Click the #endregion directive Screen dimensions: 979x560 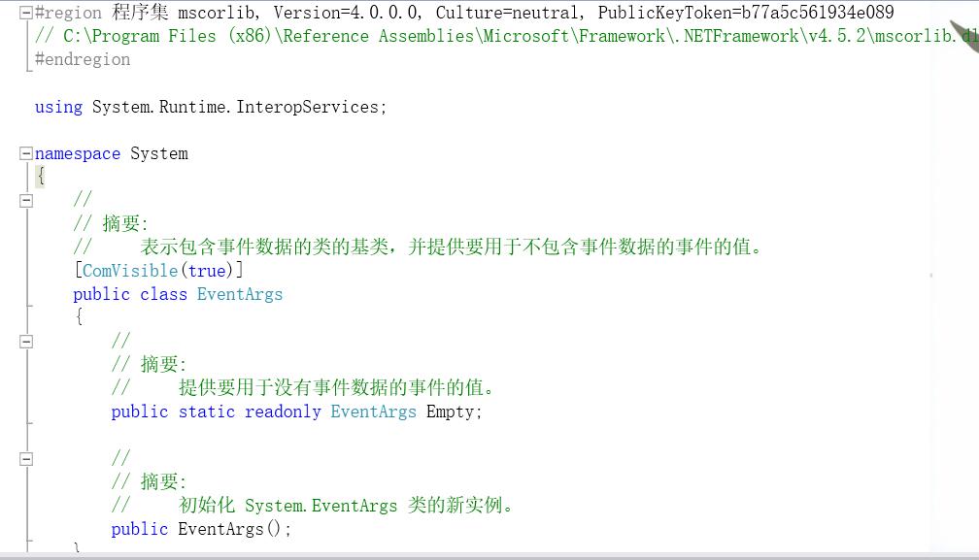(83, 60)
